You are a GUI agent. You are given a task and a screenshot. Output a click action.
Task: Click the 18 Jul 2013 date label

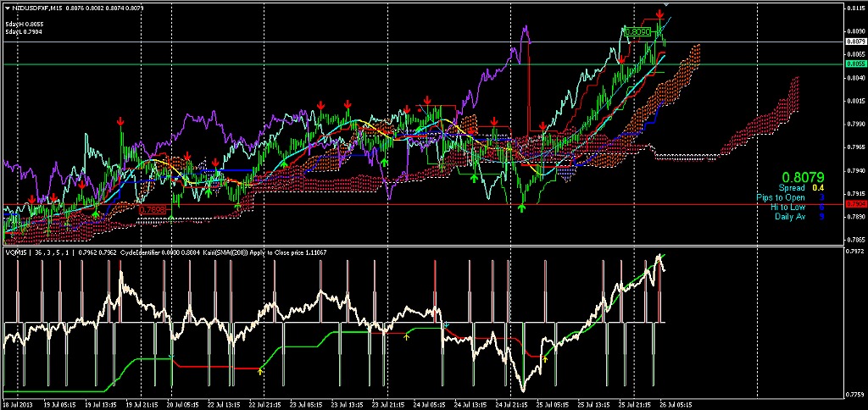click(x=16, y=404)
